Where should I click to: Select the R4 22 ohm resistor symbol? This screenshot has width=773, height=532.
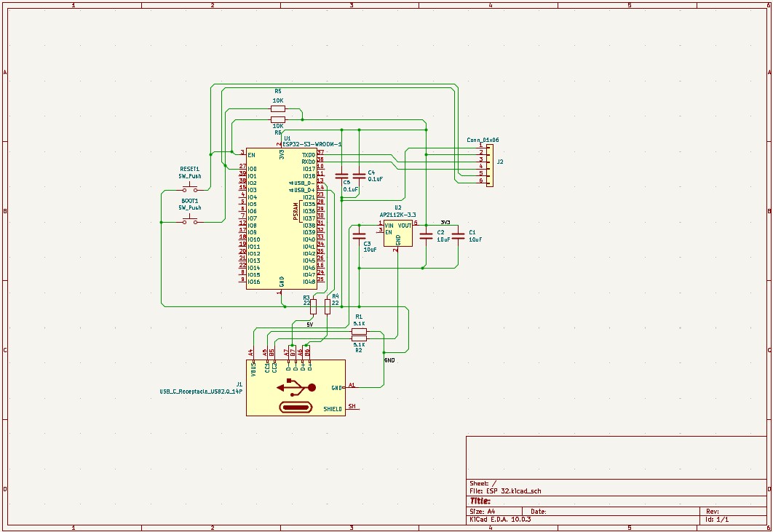pyautogui.click(x=328, y=306)
